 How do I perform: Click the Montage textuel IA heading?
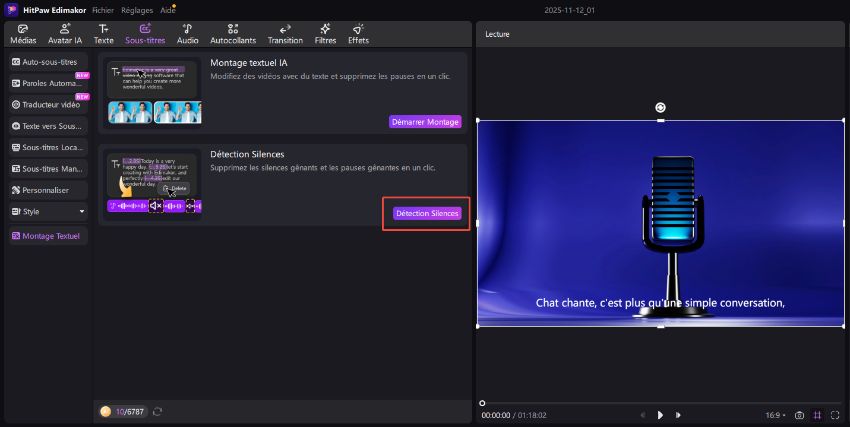tap(249, 63)
